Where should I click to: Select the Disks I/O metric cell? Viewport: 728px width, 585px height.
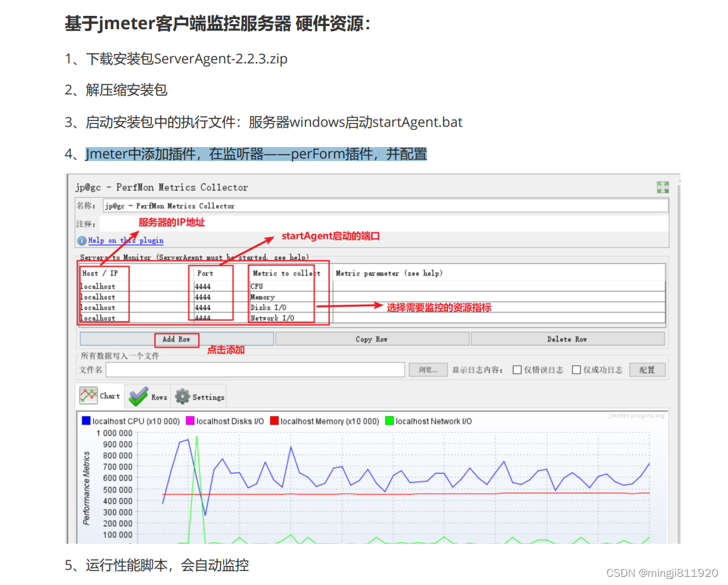290,307
